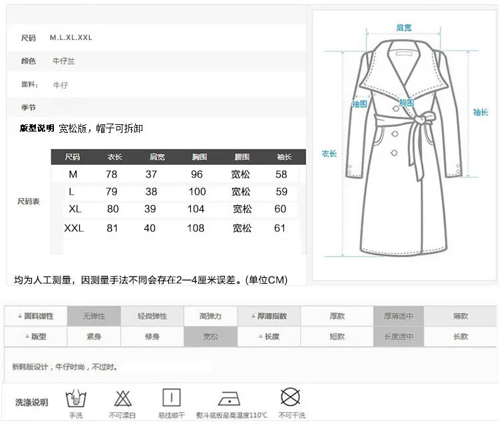Click the M size row label
499x448 pixels.
click(73, 174)
